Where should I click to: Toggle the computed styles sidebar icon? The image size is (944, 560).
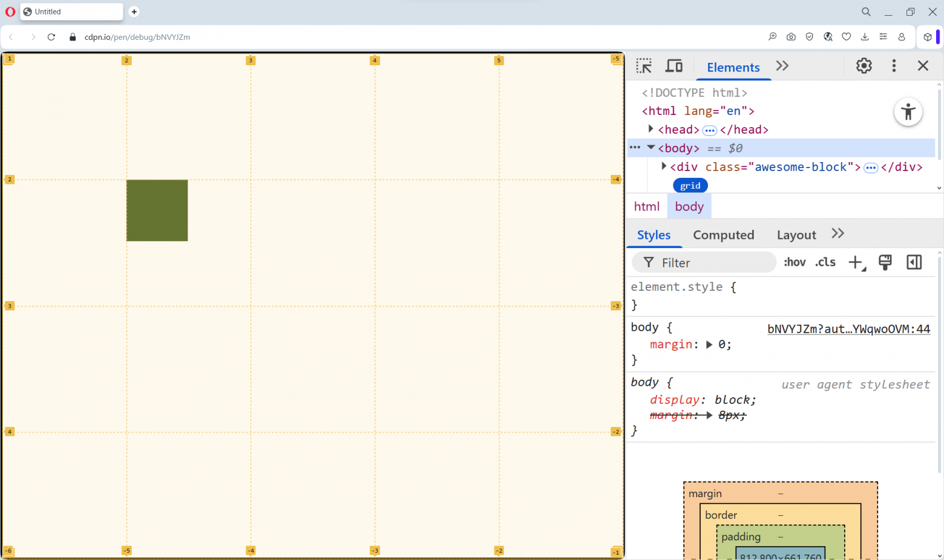click(914, 262)
